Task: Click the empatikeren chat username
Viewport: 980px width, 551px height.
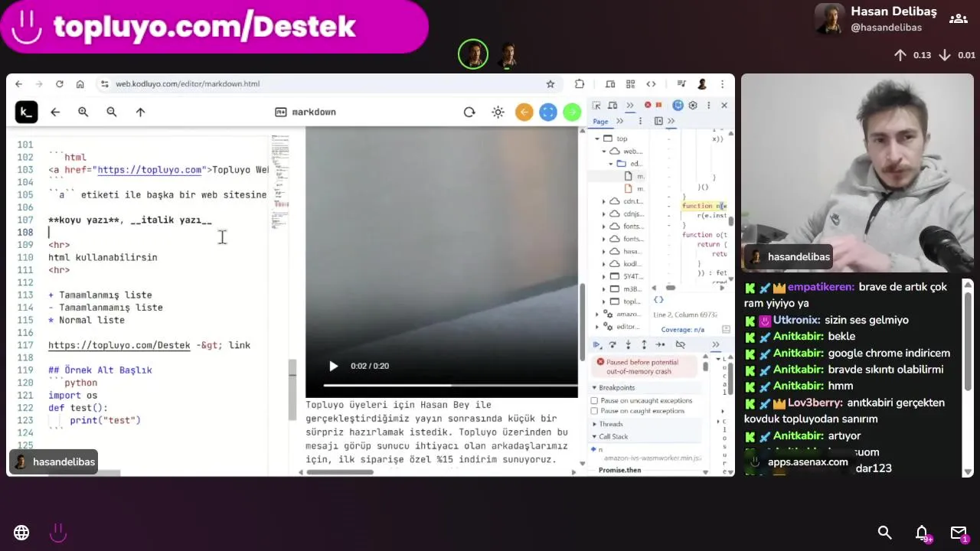Action: coord(821,287)
